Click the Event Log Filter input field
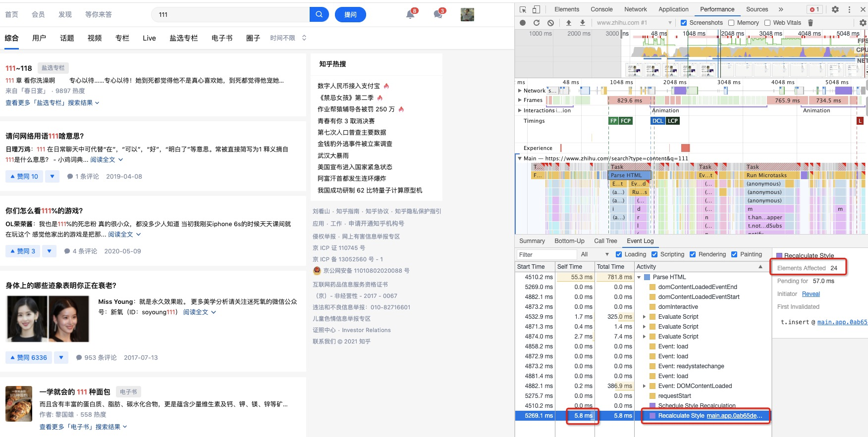Viewport: 868px width, 437px height. coord(546,254)
